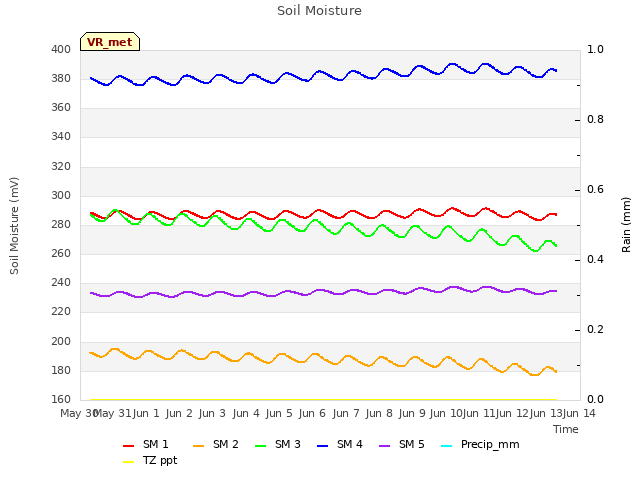Select the Precip_mm legend entry
The width and height of the screenshot is (640, 480).
(x=480, y=444)
